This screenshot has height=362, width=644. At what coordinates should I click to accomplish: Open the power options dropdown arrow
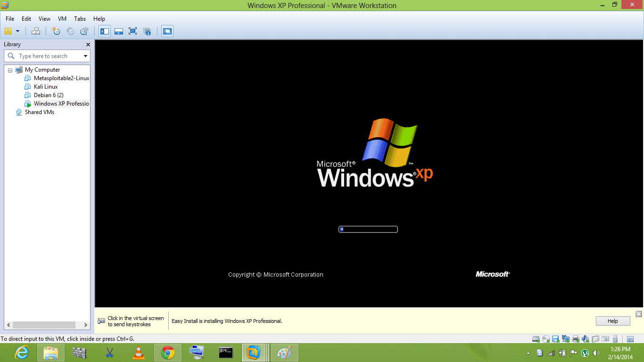click(x=18, y=31)
